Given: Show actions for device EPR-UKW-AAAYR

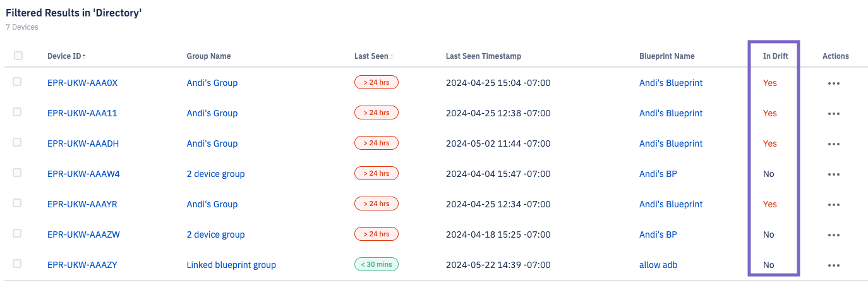Looking at the screenshot, I should click(833, 205).
